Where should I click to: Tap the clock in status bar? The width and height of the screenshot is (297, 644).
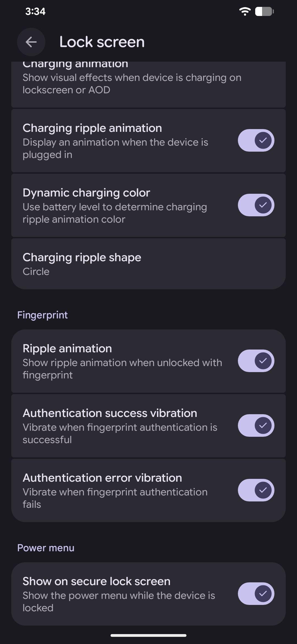pos(35,12)
